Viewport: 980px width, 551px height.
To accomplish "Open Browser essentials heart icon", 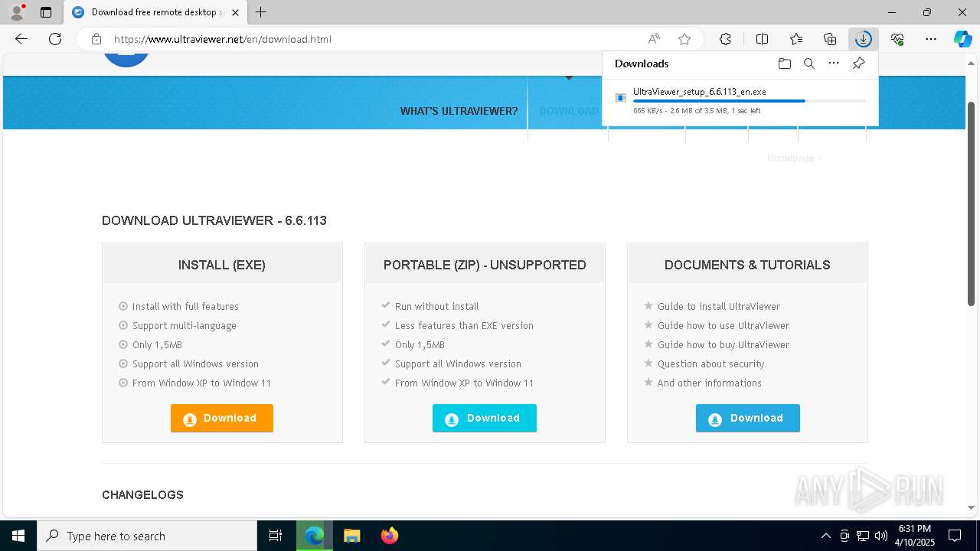I will tap(897, 39).
